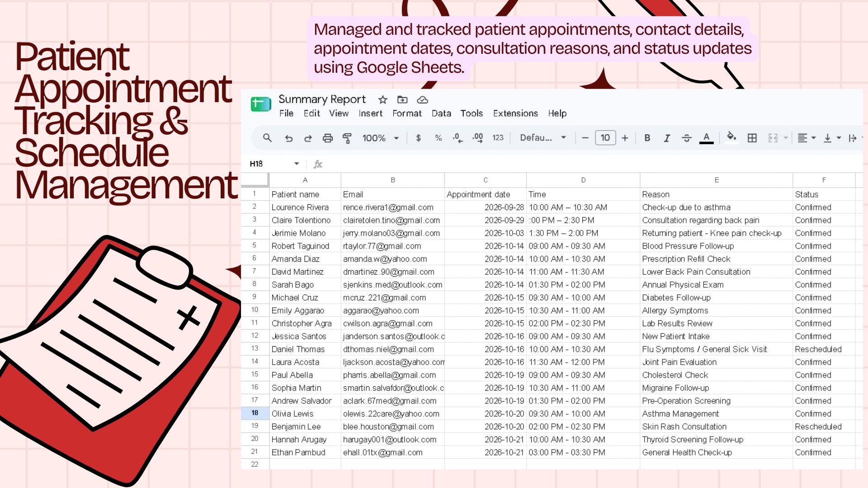Toggle italic formatting

click(667, 138)
